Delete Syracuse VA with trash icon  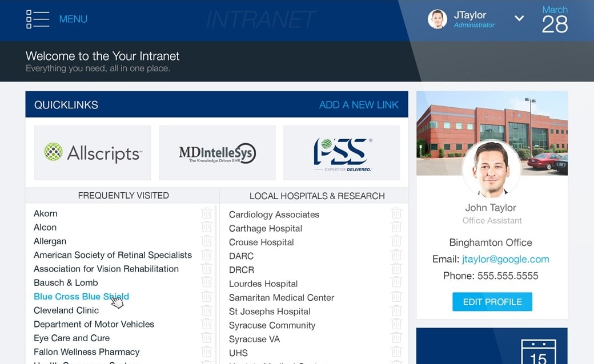(396, 338)
